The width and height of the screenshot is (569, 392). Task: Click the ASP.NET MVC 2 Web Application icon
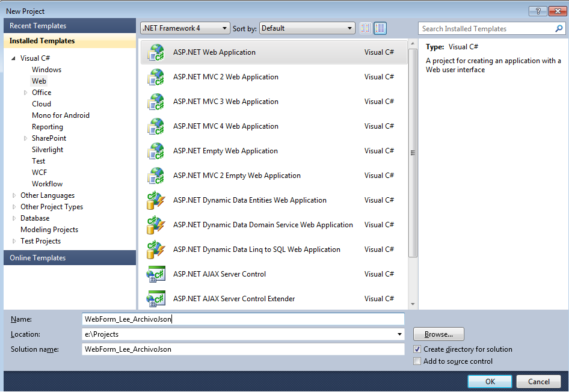[156, 77]
